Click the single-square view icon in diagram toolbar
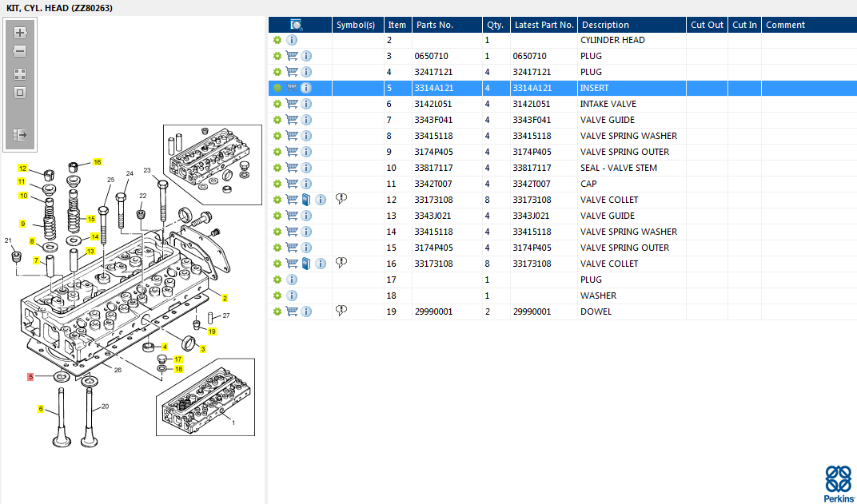Image resolution: width=857 pixels, height=504 pixels. [20, 93]
